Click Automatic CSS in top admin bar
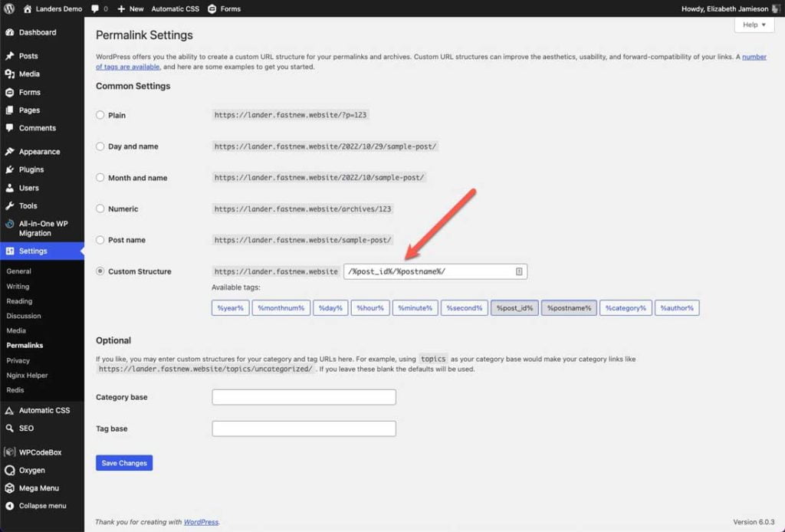This screenshot has height=532, width=785. pyautogui.click(x=176, y=8)
